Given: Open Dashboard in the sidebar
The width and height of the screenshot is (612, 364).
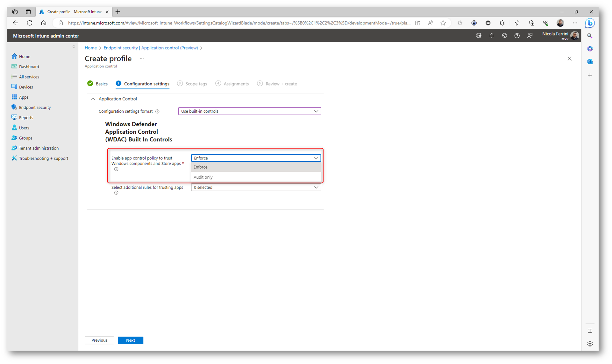Looking at the screenshot, I should pos(25,66).
